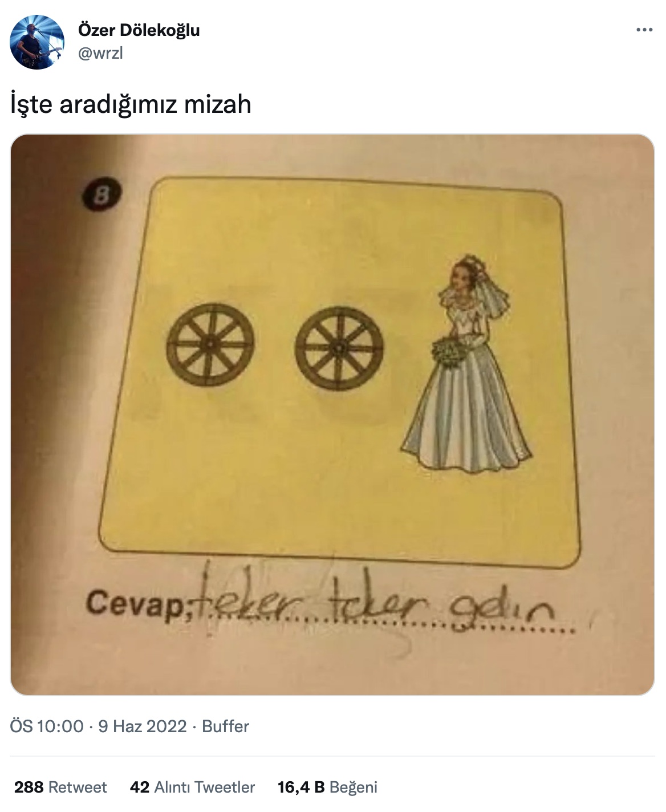Select the tweet text İşte aradığımız mizah
This screenshot has width=666, height=812.
click(x=131, y=104)
